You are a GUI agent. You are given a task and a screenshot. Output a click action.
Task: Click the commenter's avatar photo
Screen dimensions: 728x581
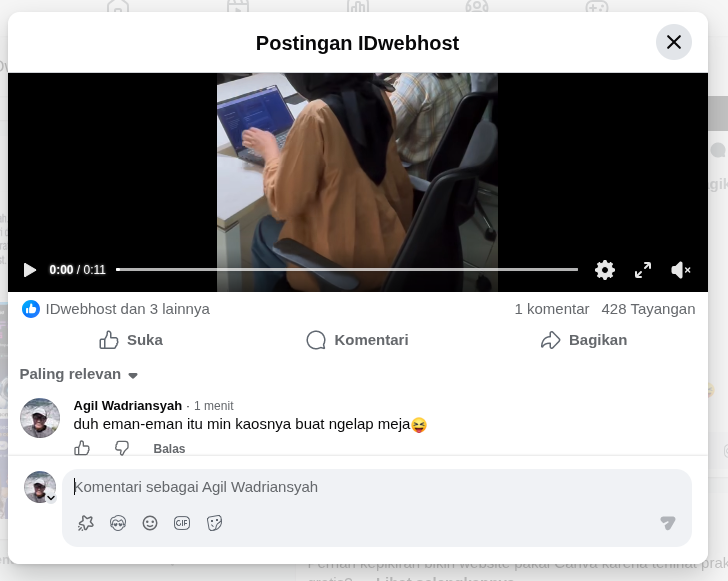40,418
